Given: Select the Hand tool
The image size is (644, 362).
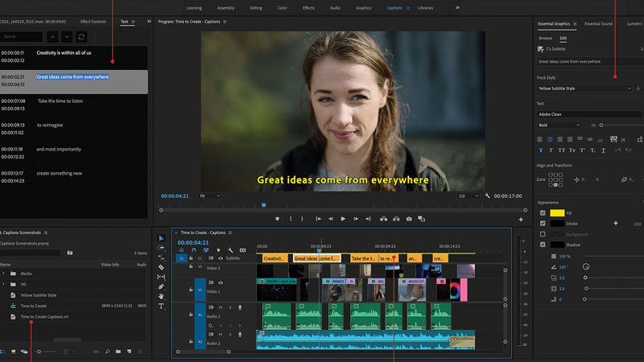Looking at the screenshot, I should pyautogui.click(x=161, y=296).
